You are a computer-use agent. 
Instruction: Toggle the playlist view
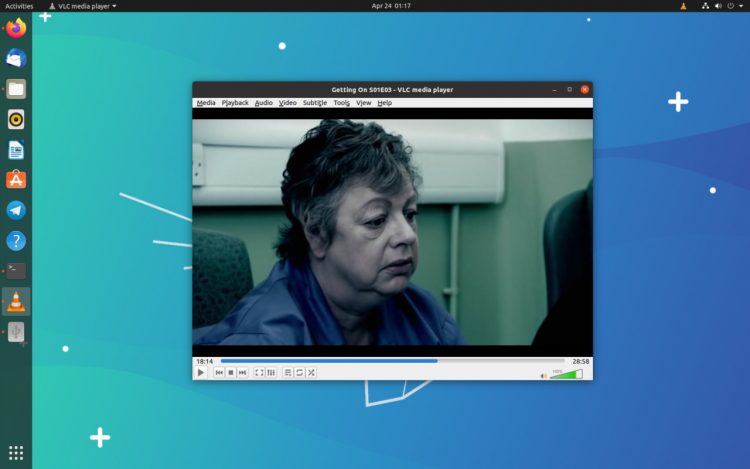point(287,372)
